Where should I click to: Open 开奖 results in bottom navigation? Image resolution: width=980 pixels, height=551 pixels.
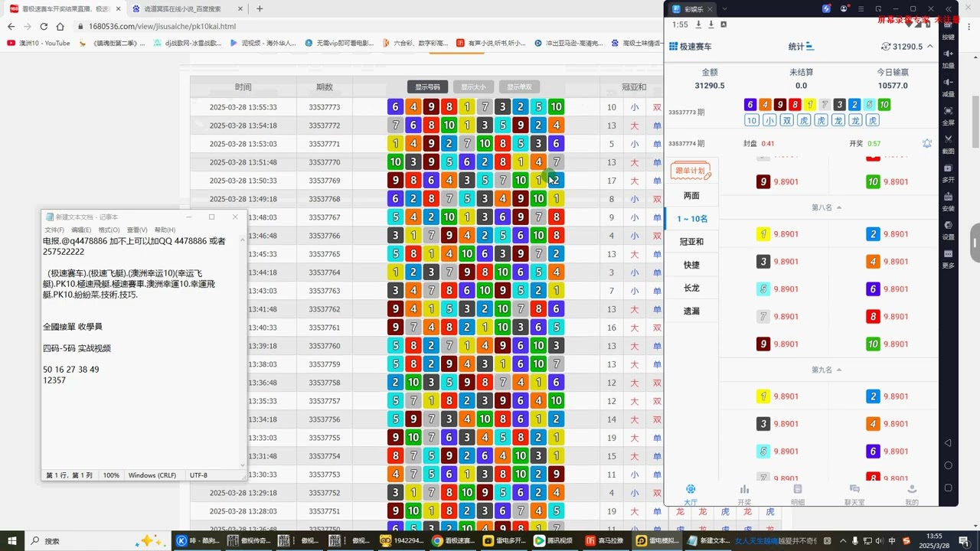pyautogui.click(x=744, y=494)
